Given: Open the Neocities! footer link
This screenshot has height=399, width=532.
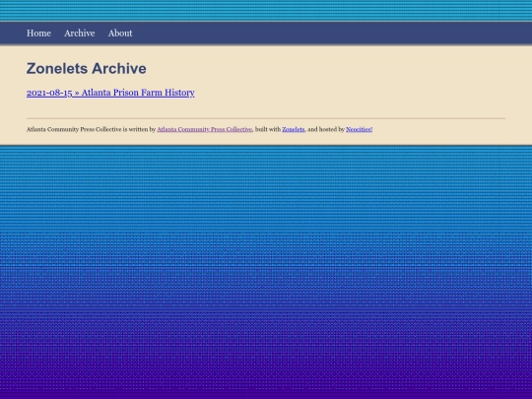Looking at the screenshot, I should (x=359, y=129).
